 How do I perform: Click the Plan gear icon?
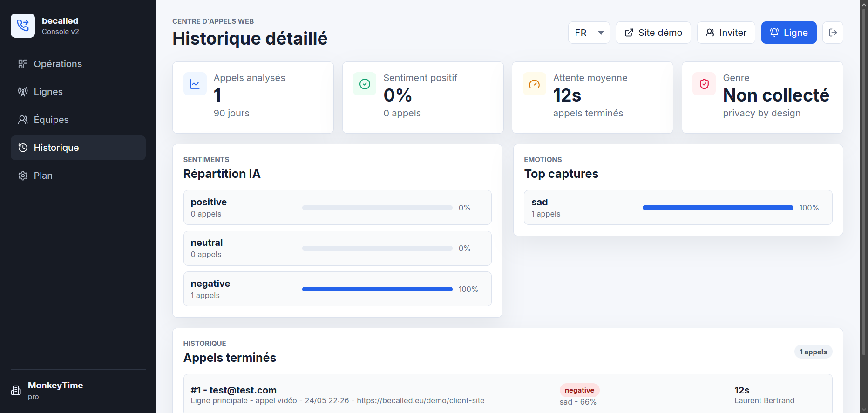(x=23, y=176)
